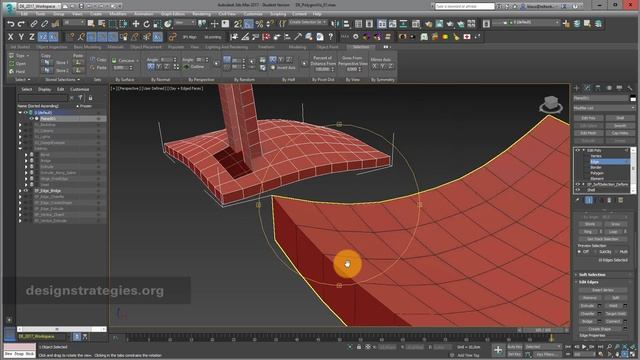Click the Create Shape button
This screenshot has height=360, width=640.
(600, 329)
